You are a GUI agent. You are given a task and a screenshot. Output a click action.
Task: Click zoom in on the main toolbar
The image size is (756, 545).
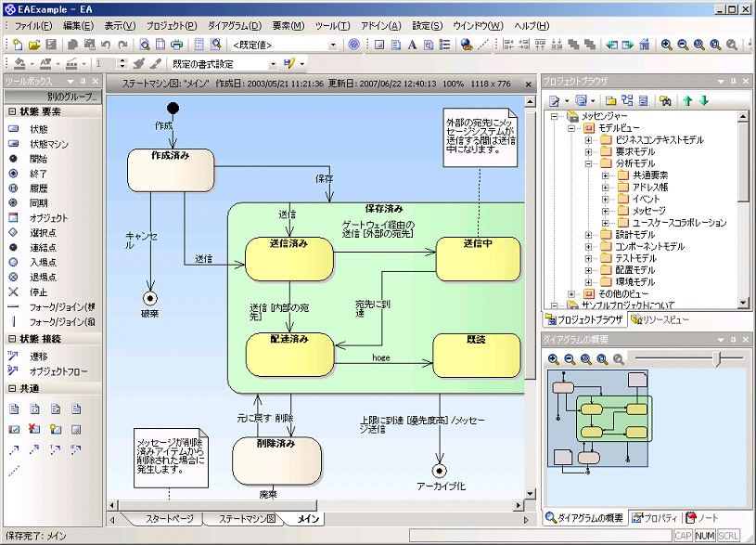pyautogui.click(x=666, y=45)
